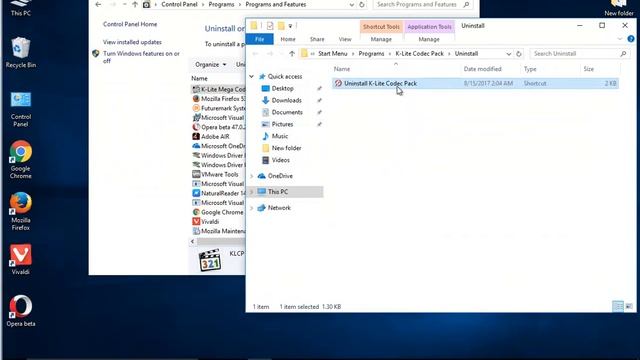The height and width of the screenshot is (360, 640).
Task: Click K-Lite Codec Pack breadcrumb segment
Action: coord(419,53)
